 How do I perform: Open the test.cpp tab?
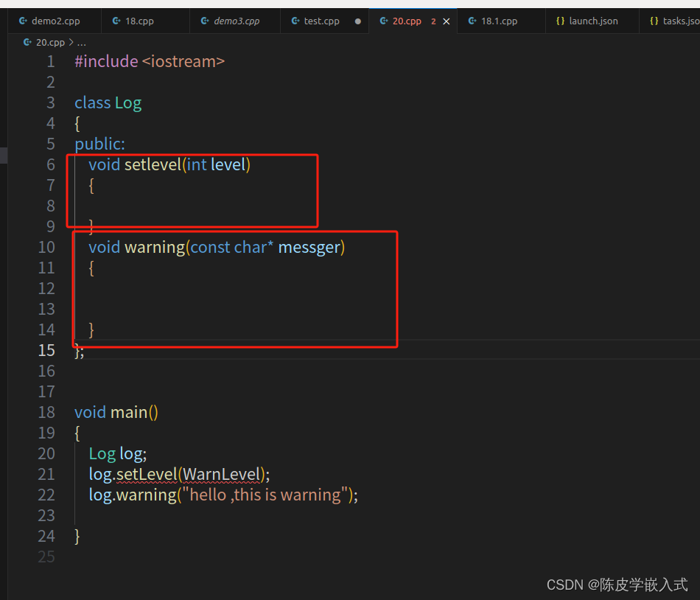pyautogui.click(x=324, y=21)
